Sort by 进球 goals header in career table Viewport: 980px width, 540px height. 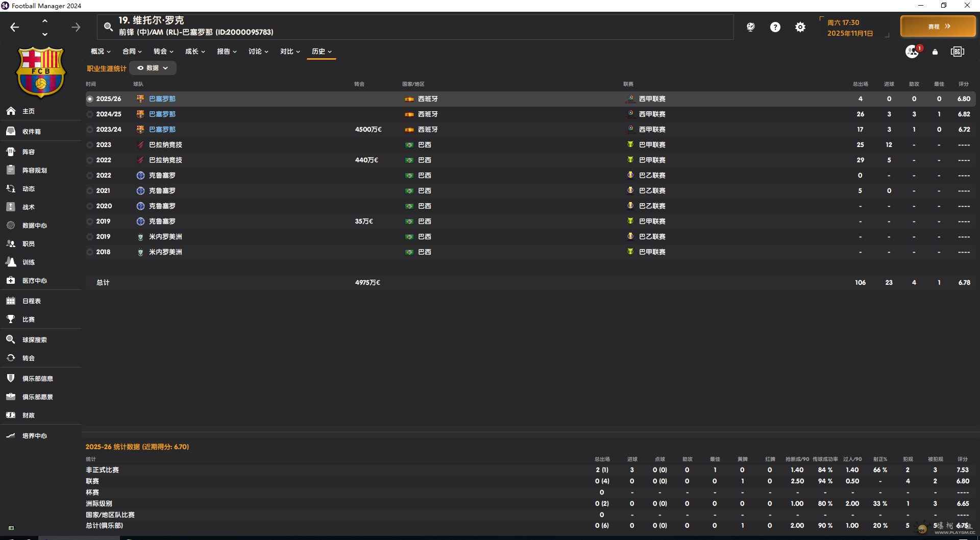point(889,84)
